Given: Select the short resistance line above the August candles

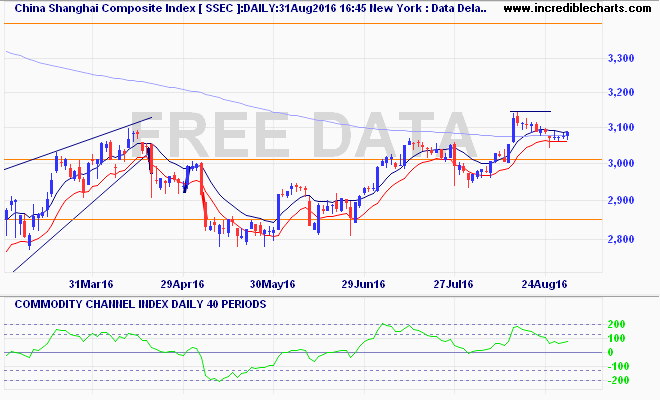Looking at the screenshot, I should tap(530, 111).
